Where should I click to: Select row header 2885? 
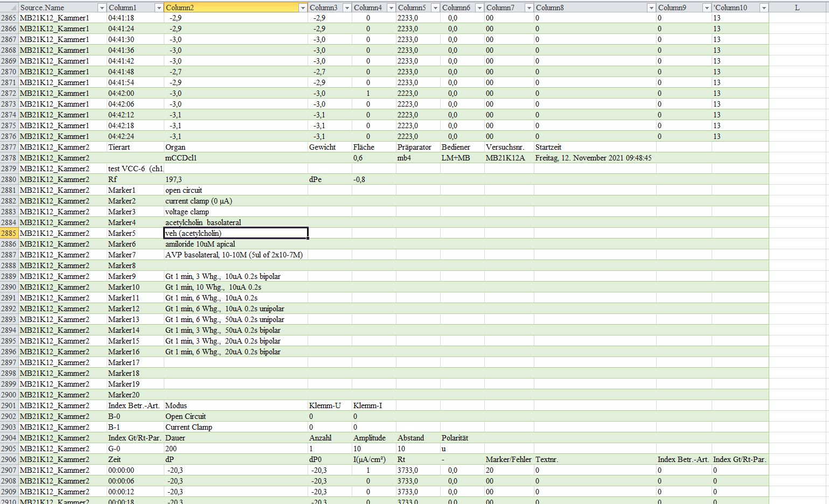tap(9, 233)
